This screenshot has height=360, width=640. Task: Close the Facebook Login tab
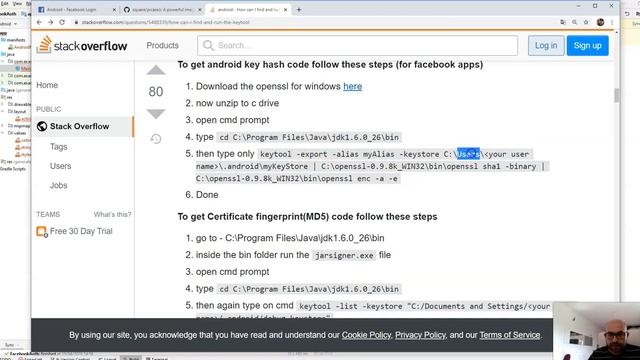(x=114, y=9)
